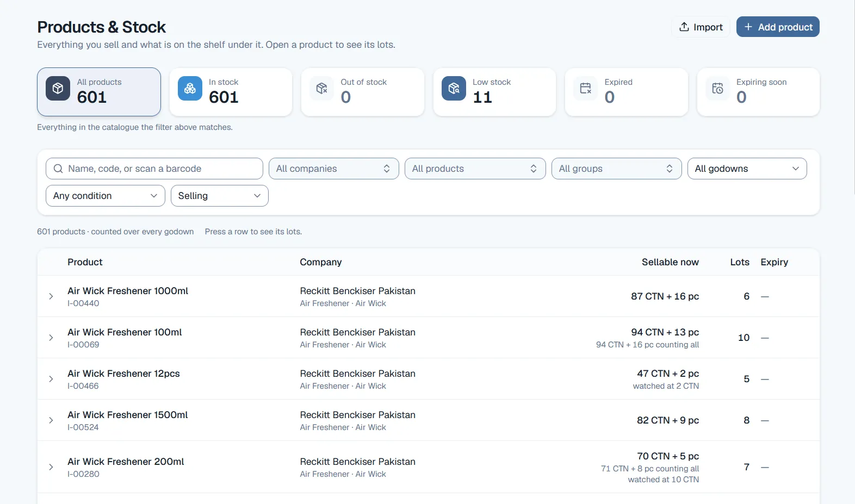Expand the Air Wick Freshener 1500ml row
This screenshot has height=504, width=855.
coord(51,420)
